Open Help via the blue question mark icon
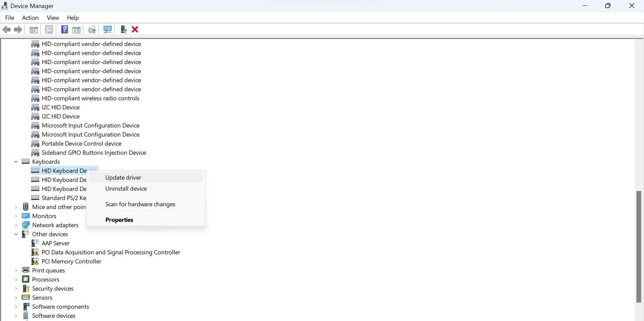 [64, 30]
